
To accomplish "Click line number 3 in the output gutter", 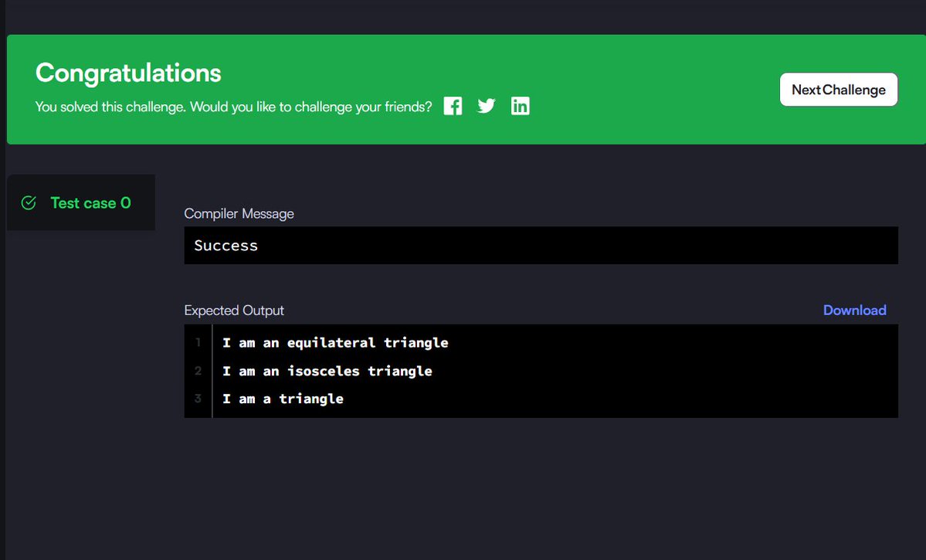I will point(198,399).
